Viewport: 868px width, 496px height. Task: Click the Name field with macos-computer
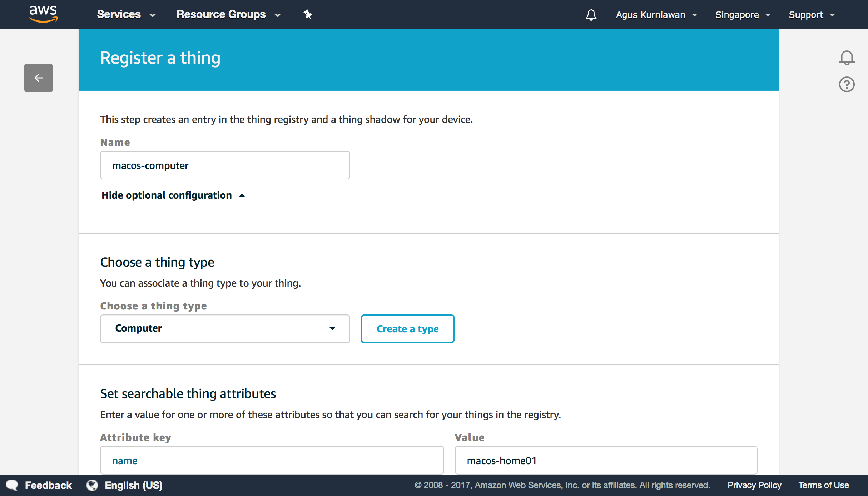[x=225, y=165]
